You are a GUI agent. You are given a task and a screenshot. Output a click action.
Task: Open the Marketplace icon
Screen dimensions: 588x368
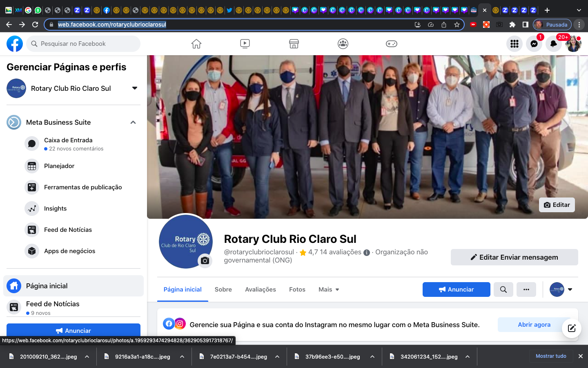(294, 44)
